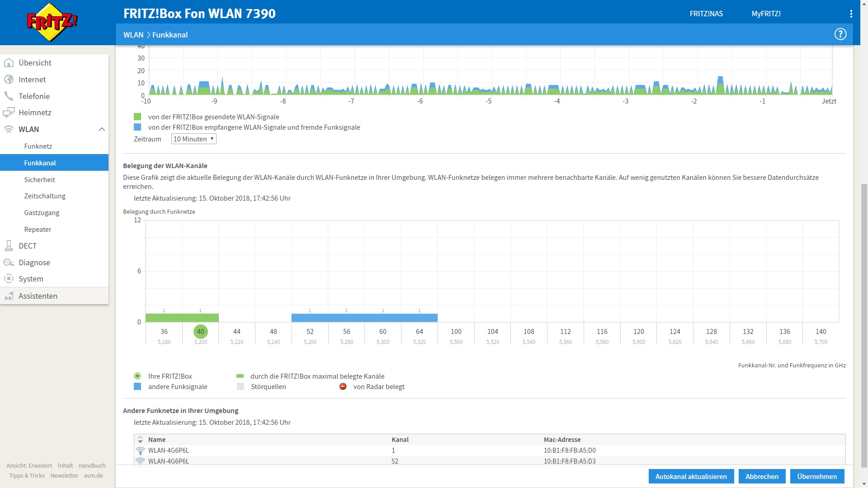
Task: Select Funkkanal submenu item
Action: (x=54, y=163)
